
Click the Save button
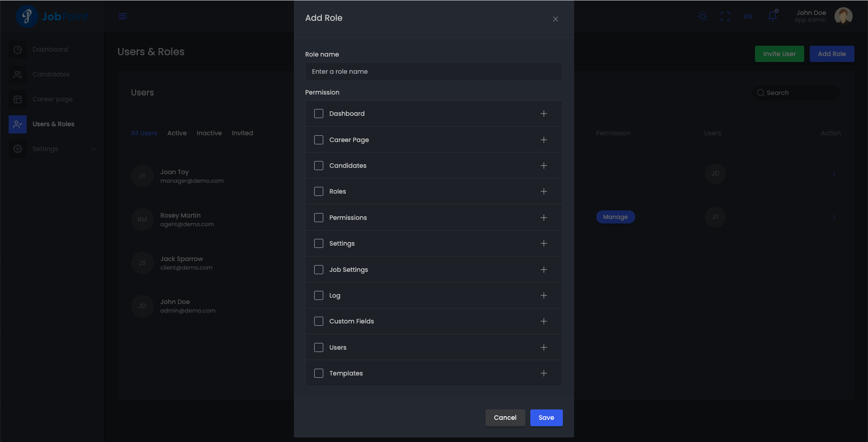coord(546,418)
